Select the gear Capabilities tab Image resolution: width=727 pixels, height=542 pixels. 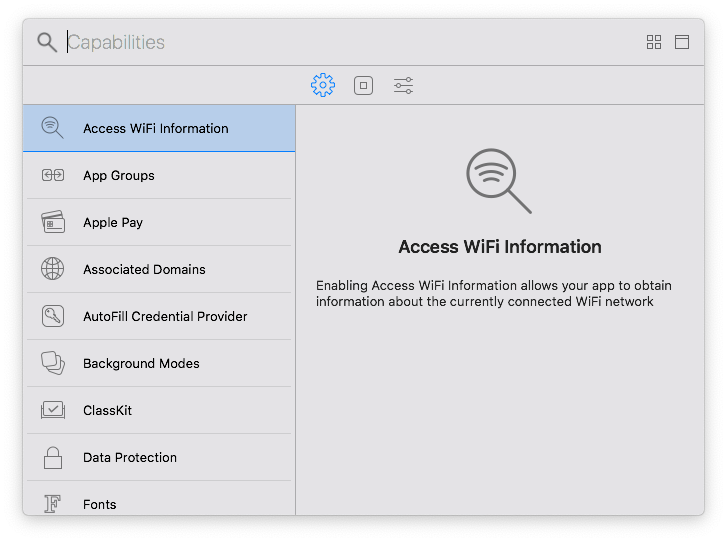pos(323,86)
